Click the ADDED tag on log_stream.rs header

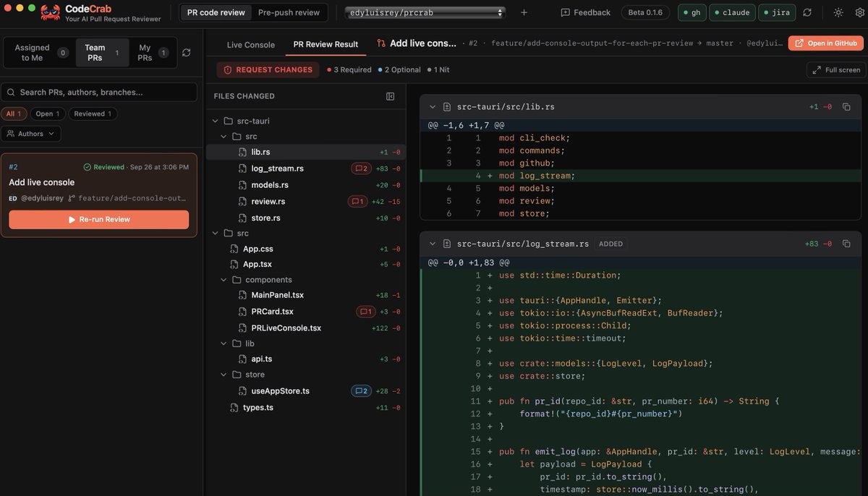pyautogui.click(x=610, y=244)
